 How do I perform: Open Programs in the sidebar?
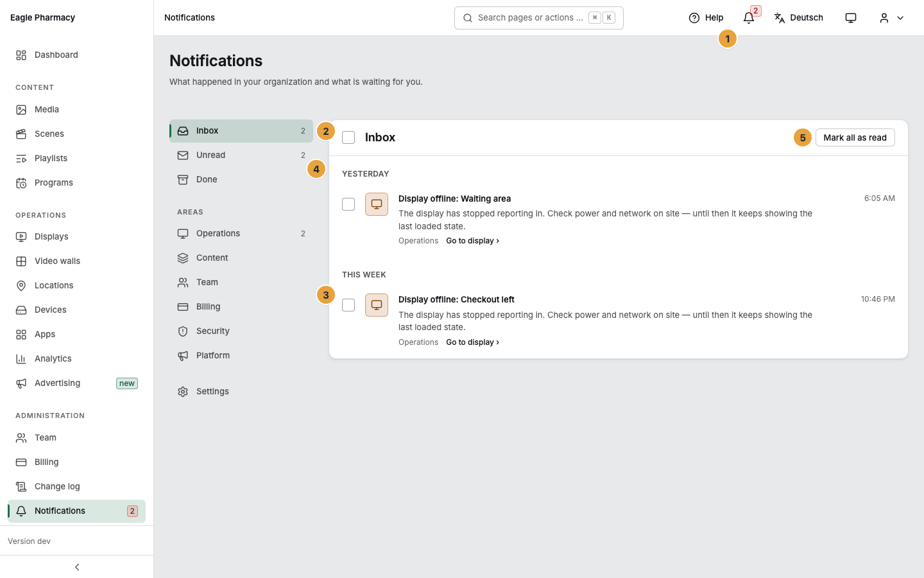[76, 183]
